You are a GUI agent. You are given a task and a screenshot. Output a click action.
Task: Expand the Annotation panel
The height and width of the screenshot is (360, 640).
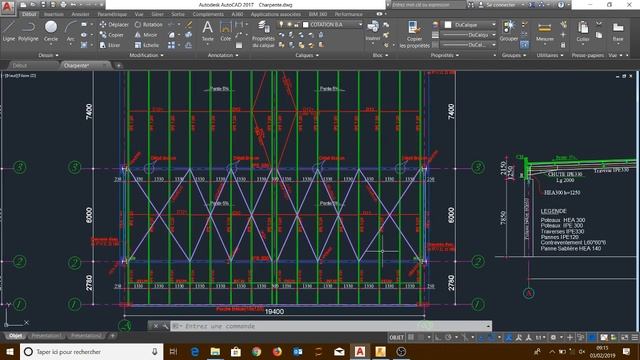(x=223, y=55)
